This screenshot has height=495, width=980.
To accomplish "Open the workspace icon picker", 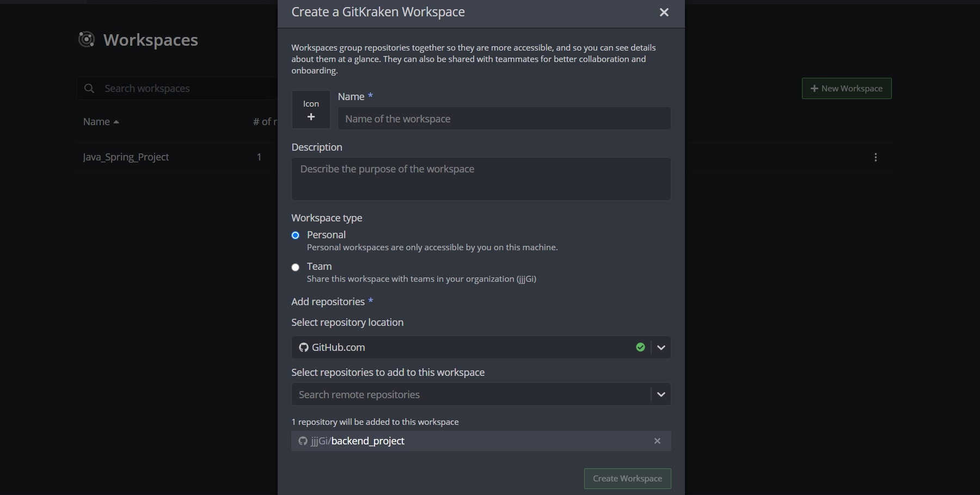I will coord(311,110).
